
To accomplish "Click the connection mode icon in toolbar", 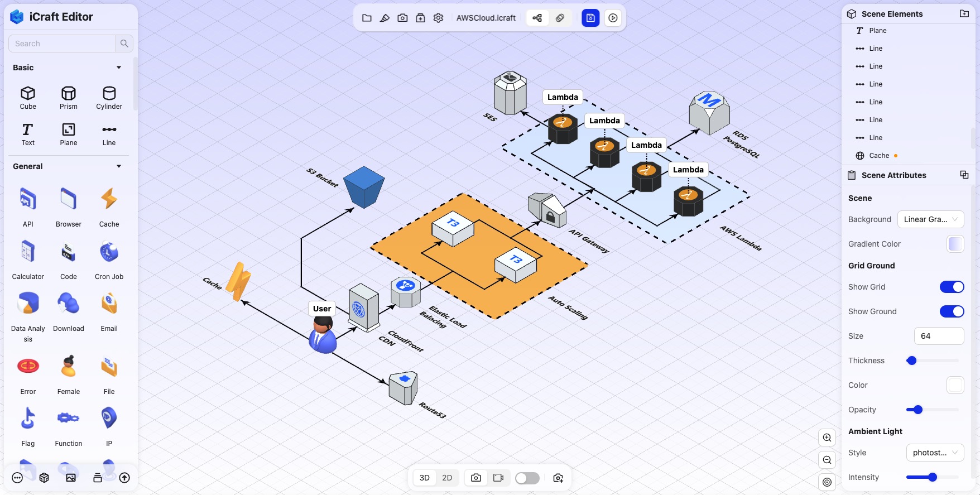I will pyautogui.click(x=537, y=18).
